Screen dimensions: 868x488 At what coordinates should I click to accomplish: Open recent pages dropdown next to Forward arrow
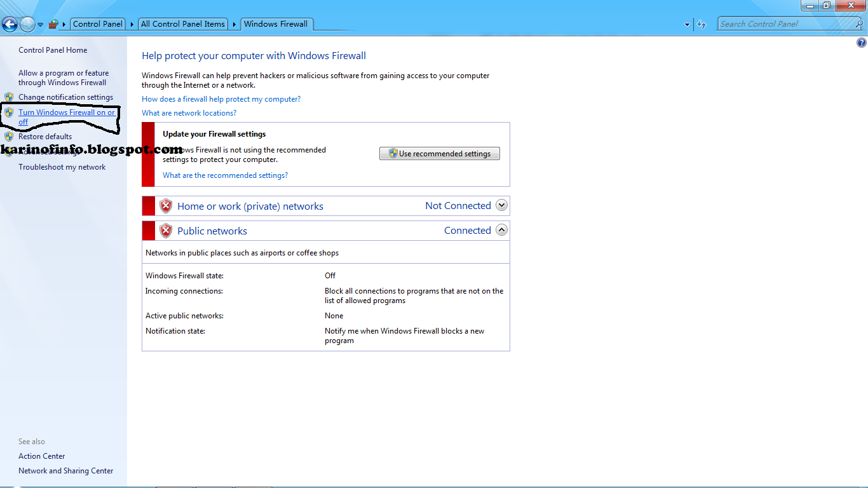coord(41,25)
